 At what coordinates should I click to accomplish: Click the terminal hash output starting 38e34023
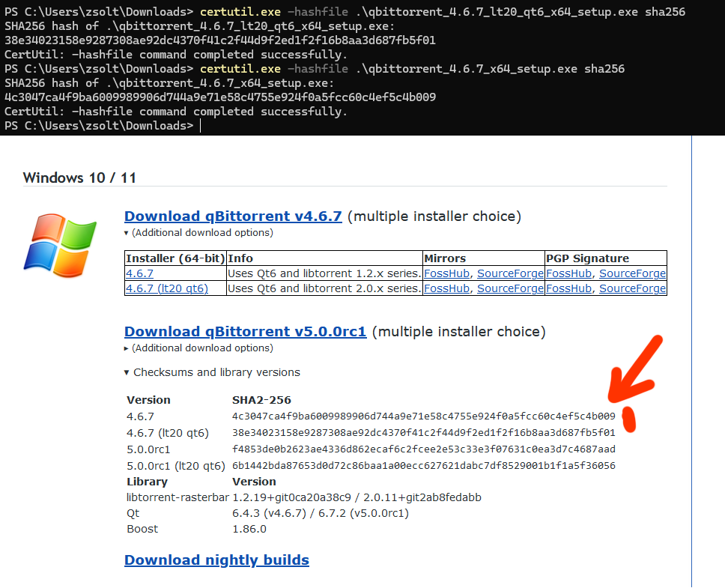(x=220, y=40)
